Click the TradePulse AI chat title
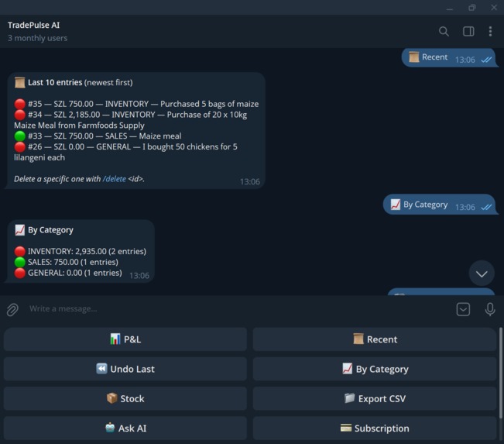Image resolution: width=504 pixels, height=444 pixels. tap(34, 25)
